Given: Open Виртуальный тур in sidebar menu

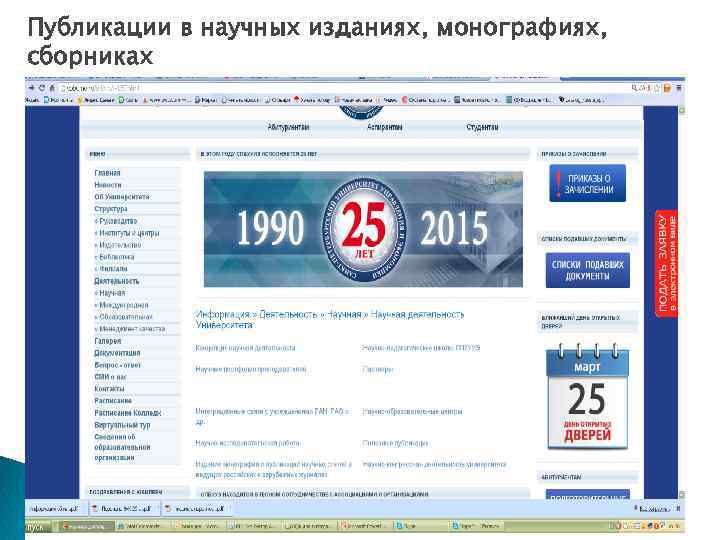Looking at the screenshot, I should (122, 425).
